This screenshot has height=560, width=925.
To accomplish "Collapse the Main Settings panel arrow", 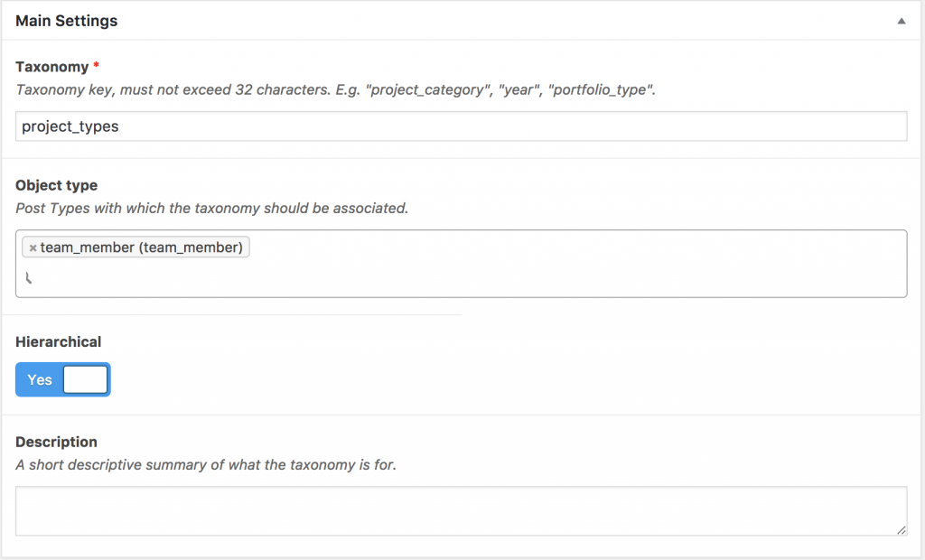I will click(x=901, y=22).
